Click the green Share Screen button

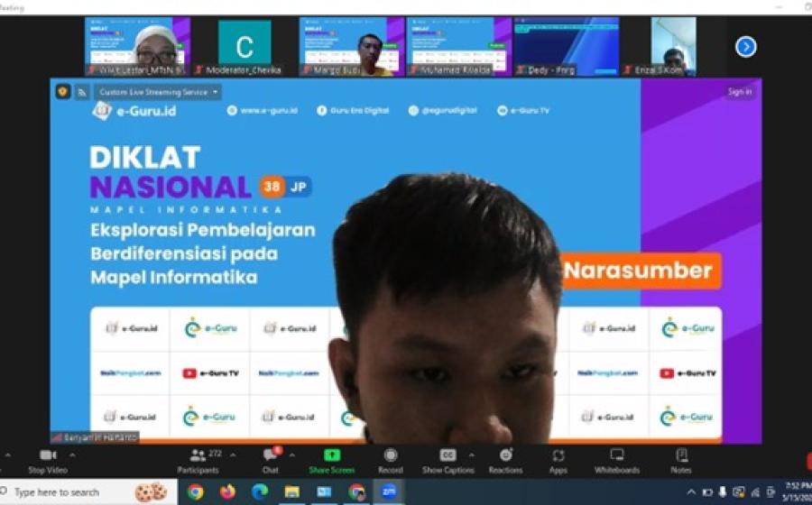pos(332,455)
